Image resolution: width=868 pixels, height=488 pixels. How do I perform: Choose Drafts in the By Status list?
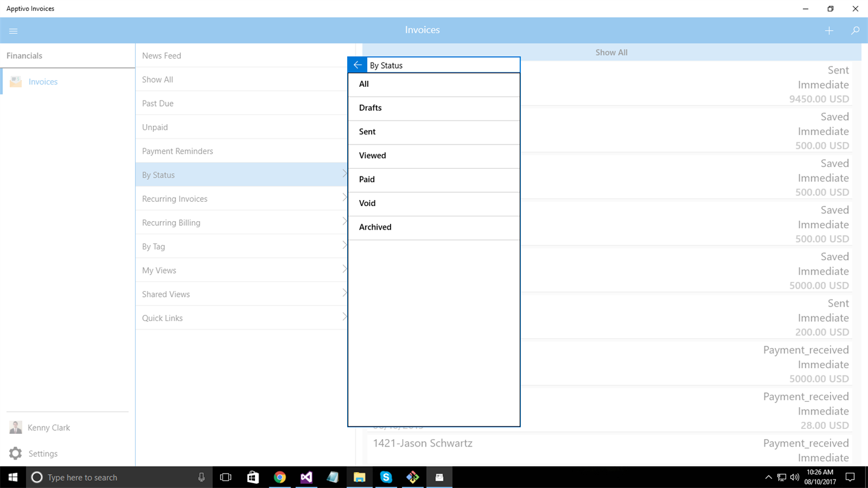(x=434, y=108)
